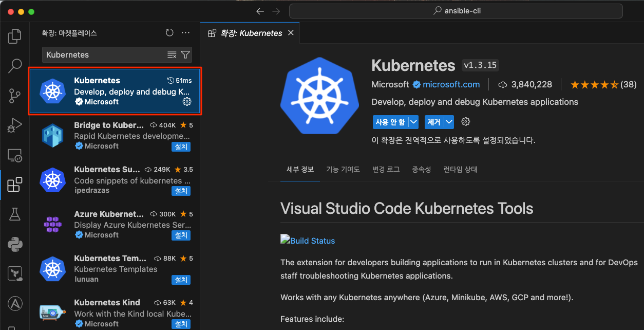644x330 pixels.
Task: Switch to the 세부 정보 tab
Action: 300,169
